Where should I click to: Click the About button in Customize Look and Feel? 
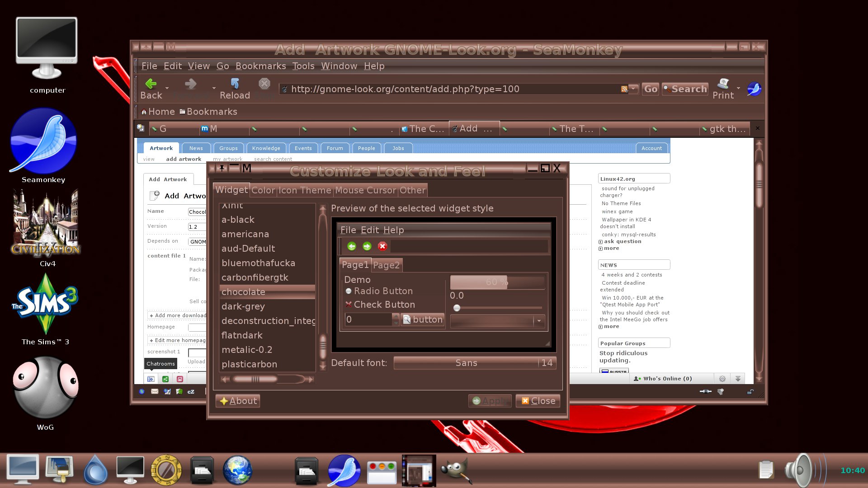coord(238,401)
